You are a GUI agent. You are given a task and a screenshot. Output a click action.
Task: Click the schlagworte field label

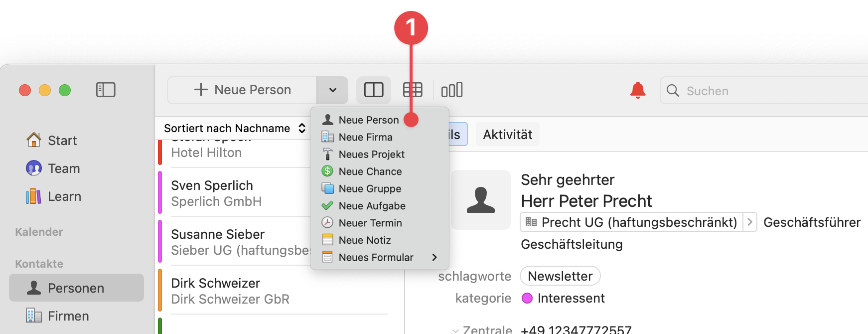point(474,276)
